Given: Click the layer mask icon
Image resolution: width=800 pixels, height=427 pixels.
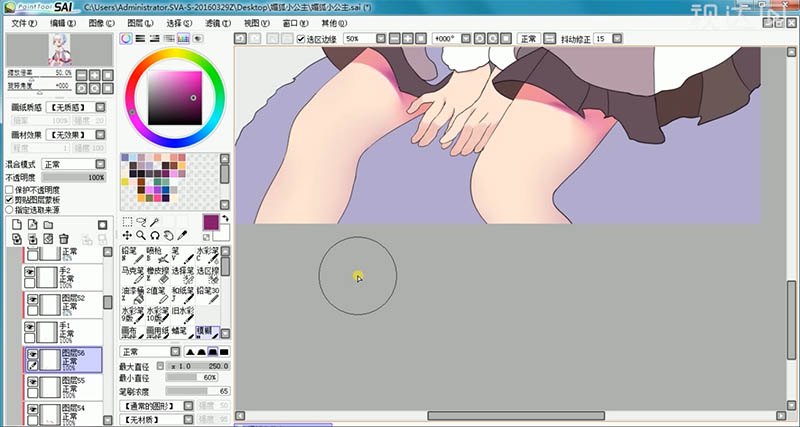Looking at the screenshot, I should tap(103, 225).
